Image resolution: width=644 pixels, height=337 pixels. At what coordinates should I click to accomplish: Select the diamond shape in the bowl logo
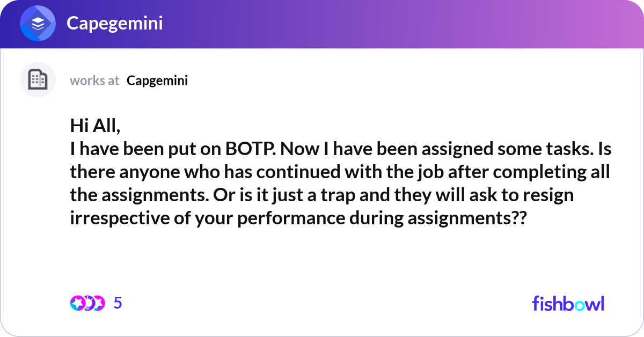36,23
